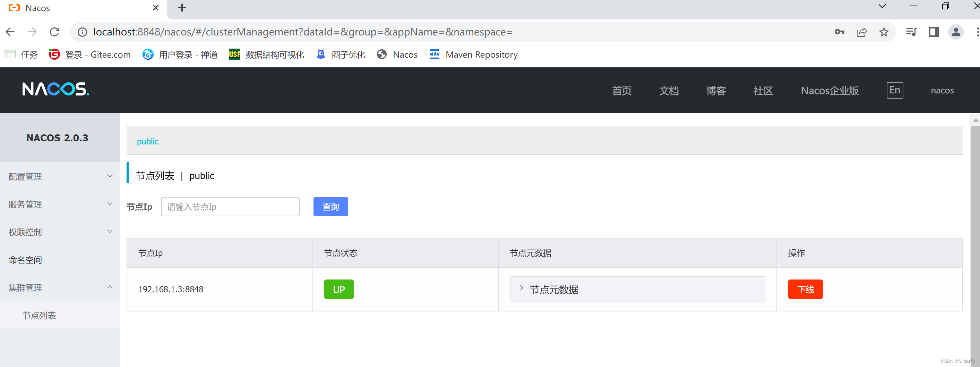The height and width of the screenshot is (367, 980).
Task: Open the tab search chevron
Action: (x=882, y=6)
